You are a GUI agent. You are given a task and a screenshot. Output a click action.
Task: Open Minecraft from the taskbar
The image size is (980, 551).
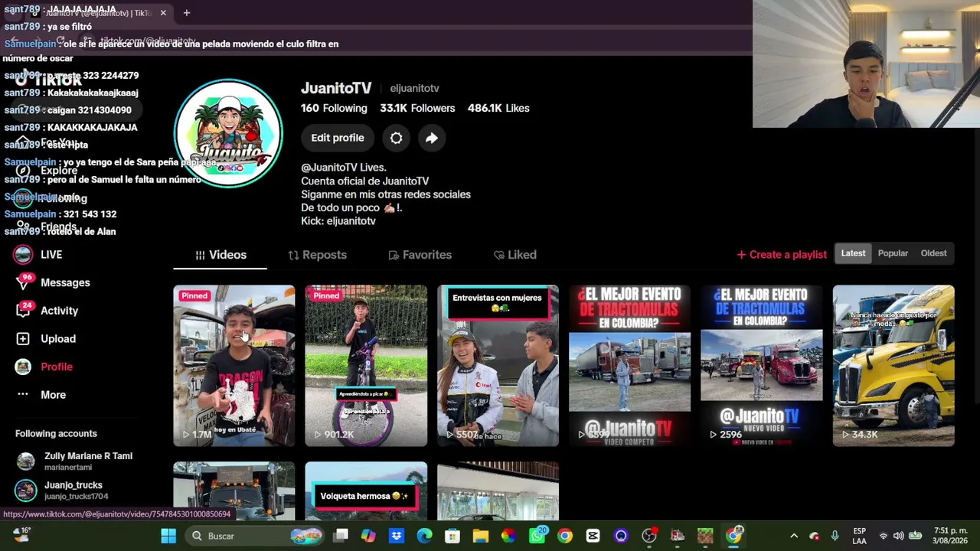(705, 536)
